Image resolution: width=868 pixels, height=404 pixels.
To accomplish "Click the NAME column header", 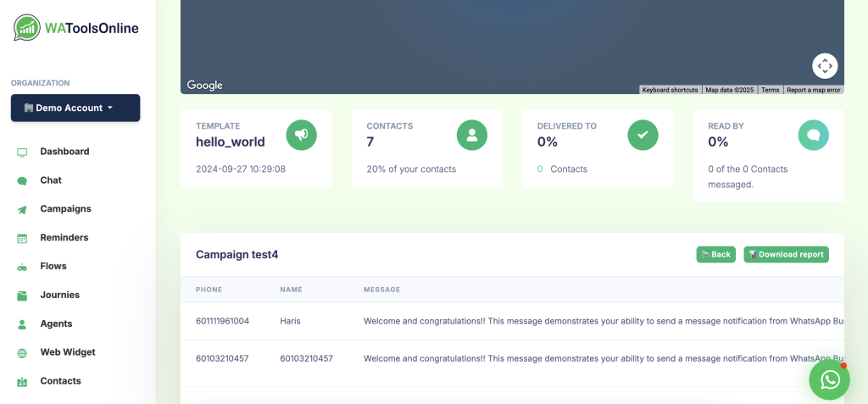I will 290,290.
